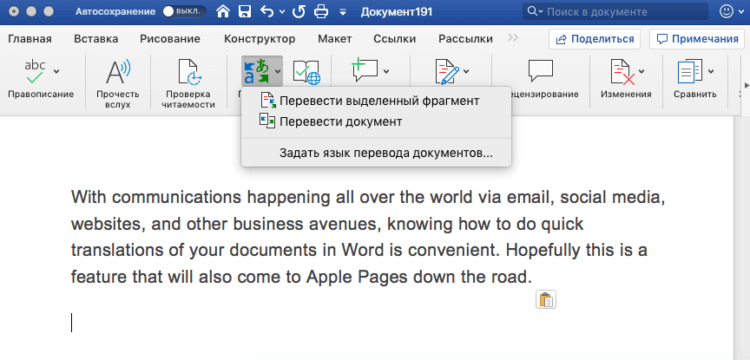Open quick access toolbar customize arrow

[342, 13]
